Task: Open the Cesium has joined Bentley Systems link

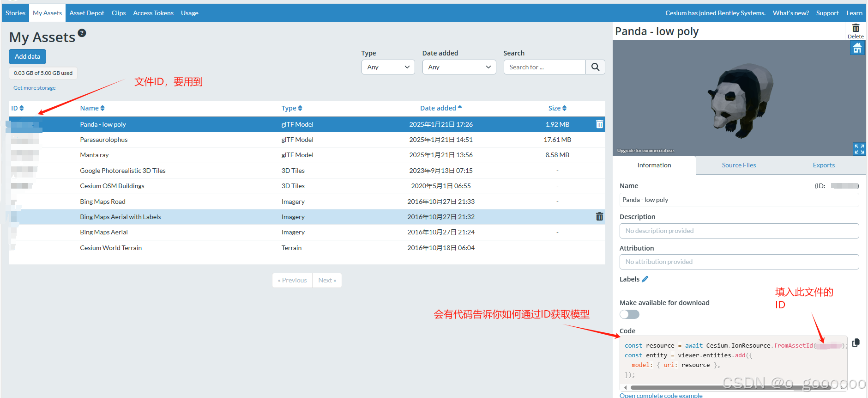Action: [x=715, y=13]
